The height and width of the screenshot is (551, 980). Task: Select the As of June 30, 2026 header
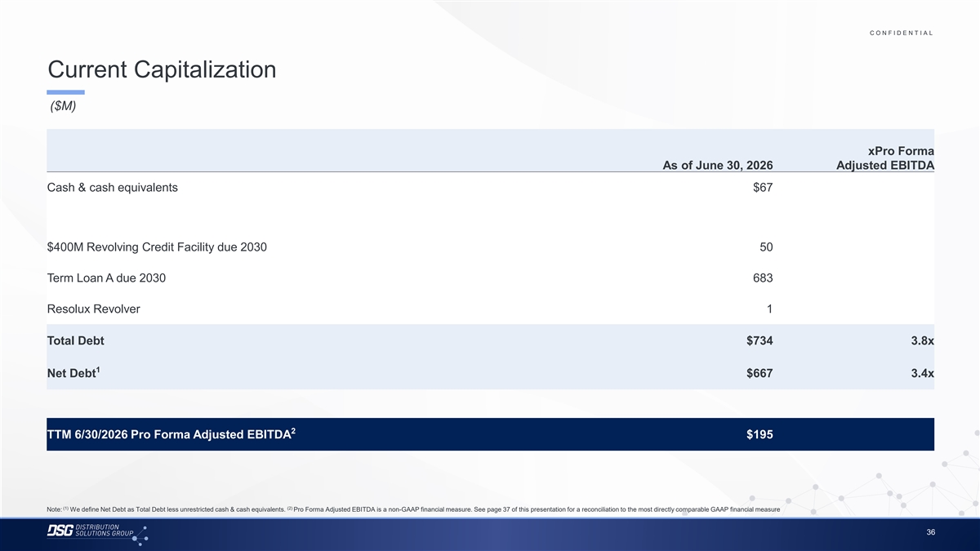tap(718, 166)
